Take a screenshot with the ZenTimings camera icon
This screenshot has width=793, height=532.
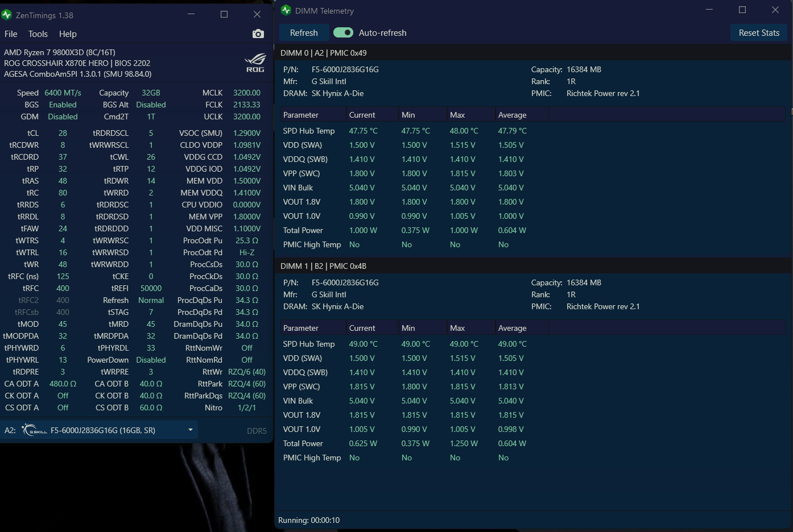(x=258, y=34)
